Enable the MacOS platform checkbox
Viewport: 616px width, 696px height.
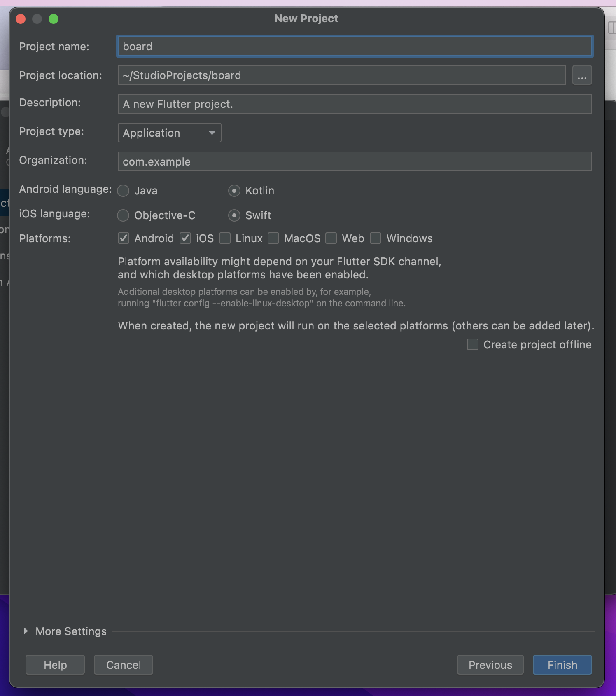pos(273,238)
